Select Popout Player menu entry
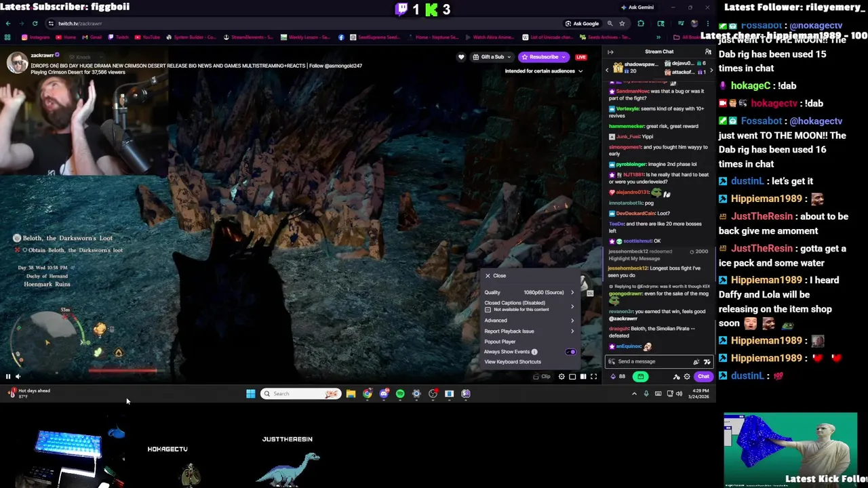This screenshot has width=868, height=488. (500, 342)
